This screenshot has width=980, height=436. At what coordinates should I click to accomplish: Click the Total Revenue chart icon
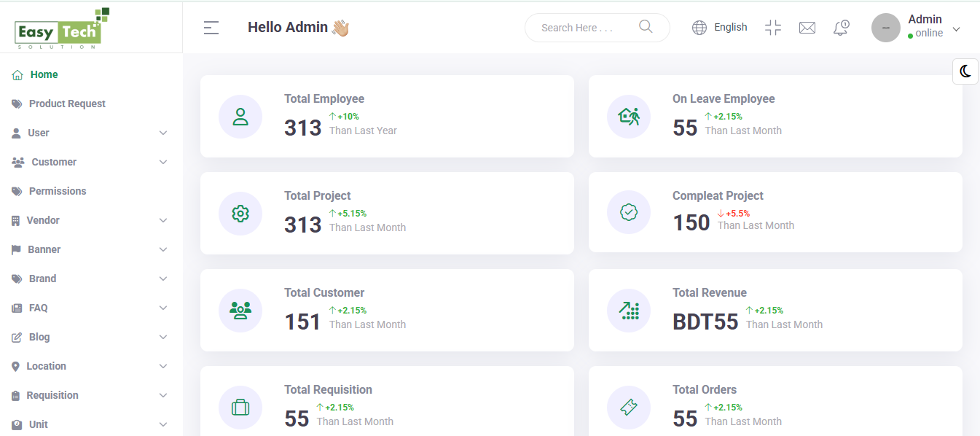[x=628, y=310]
